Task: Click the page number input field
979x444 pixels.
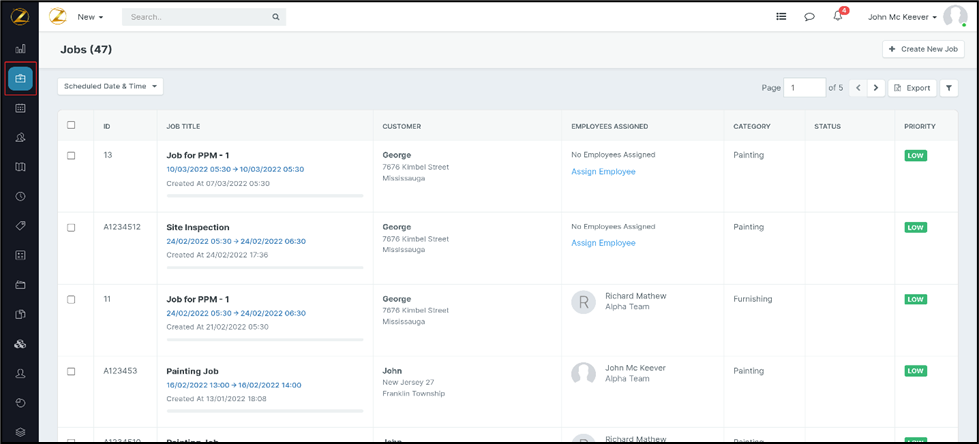Action: click(804, 88)
